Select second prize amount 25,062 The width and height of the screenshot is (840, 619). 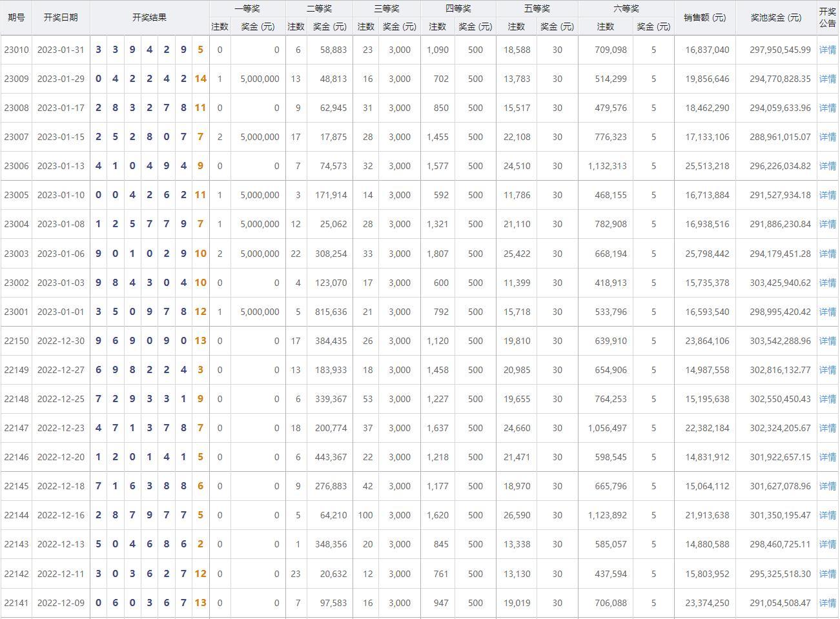[333, 224]
